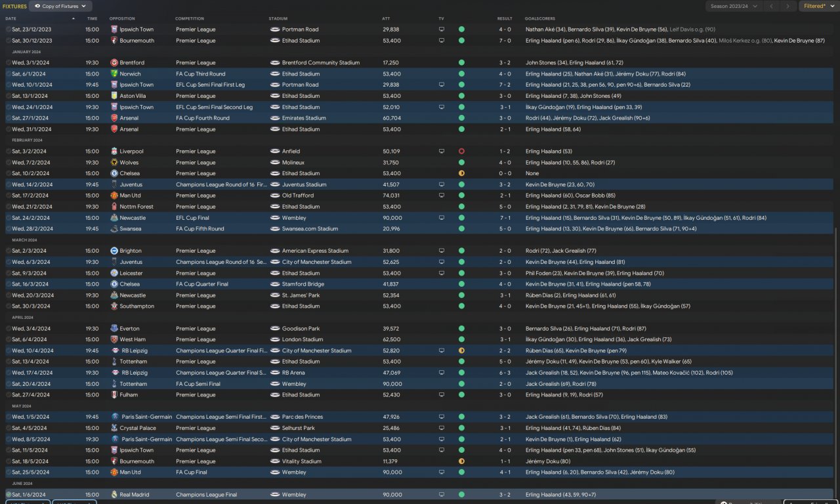Image resolution: width=840 pixels, height=504 pixels.
Task: Select the row circle for Wed, 3/4/2024
Action: pyautogui.click(x=9, y=329)
